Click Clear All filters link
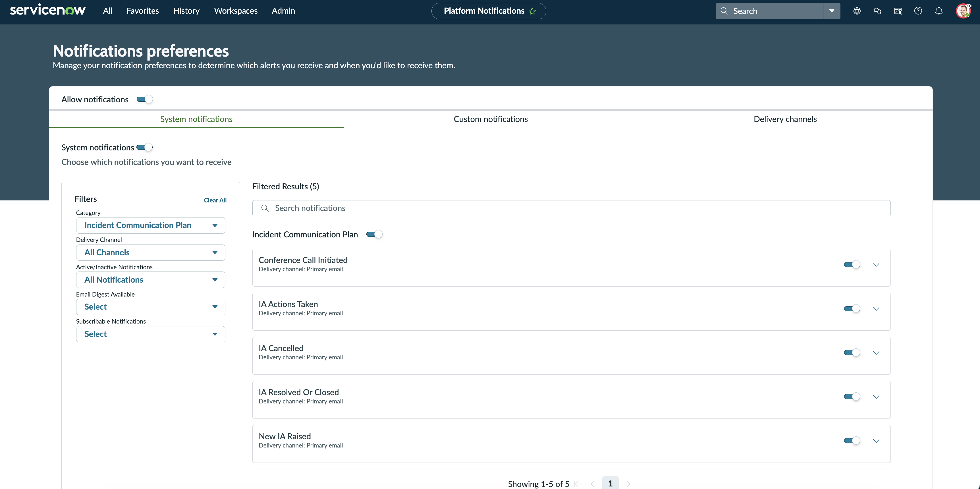 coord(215,200)
